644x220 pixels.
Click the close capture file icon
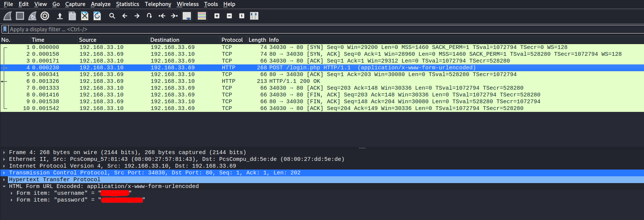click(85, 16)
